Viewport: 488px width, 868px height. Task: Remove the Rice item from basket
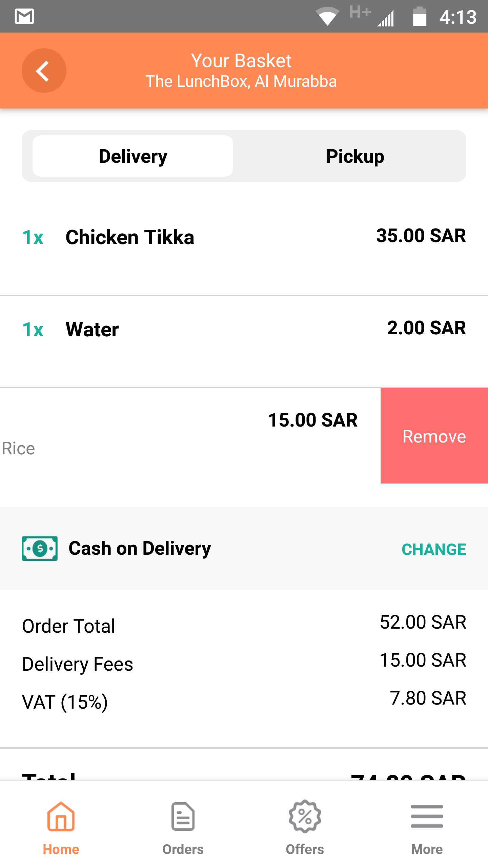point(434,436)
